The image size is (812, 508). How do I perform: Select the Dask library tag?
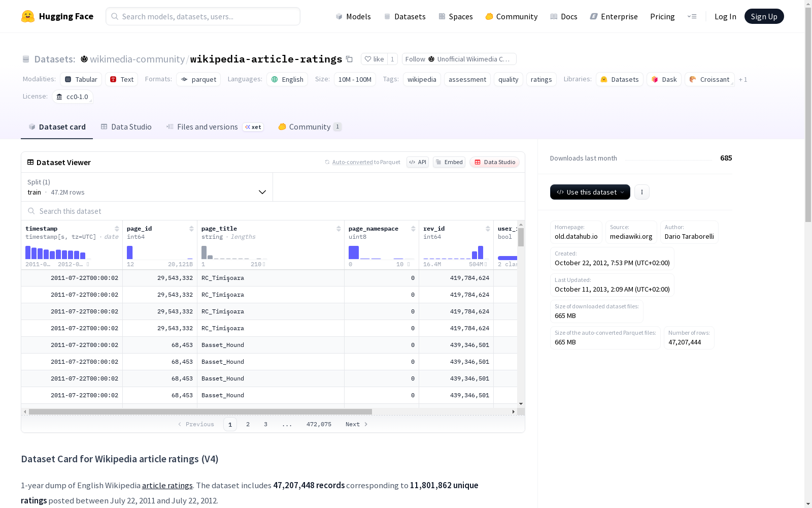(664, 79)
